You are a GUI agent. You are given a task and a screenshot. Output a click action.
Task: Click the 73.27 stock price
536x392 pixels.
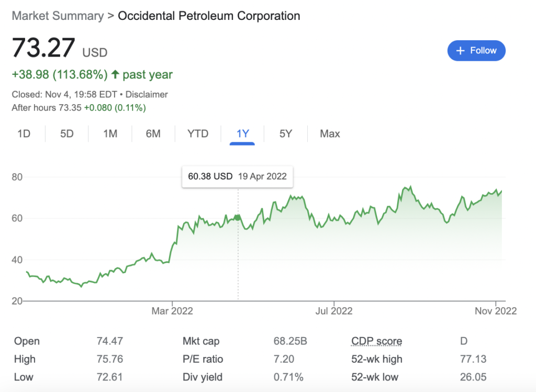tap(43, 48)
